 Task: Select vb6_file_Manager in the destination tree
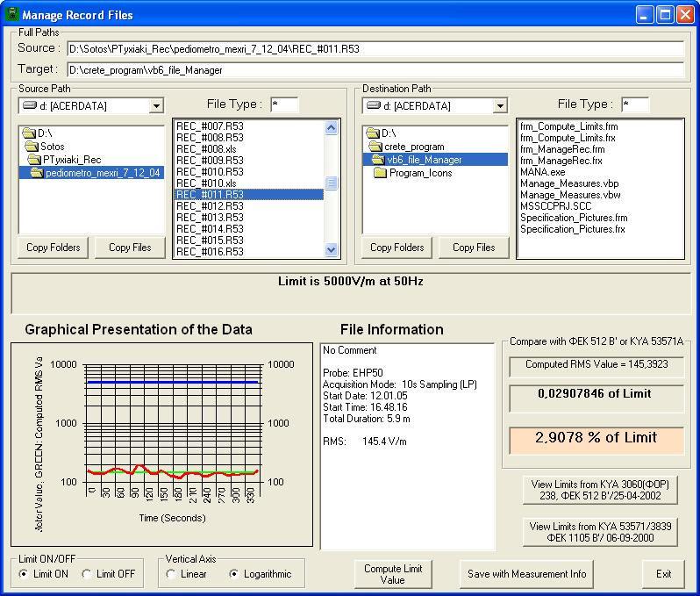click(x=424, y=160)
